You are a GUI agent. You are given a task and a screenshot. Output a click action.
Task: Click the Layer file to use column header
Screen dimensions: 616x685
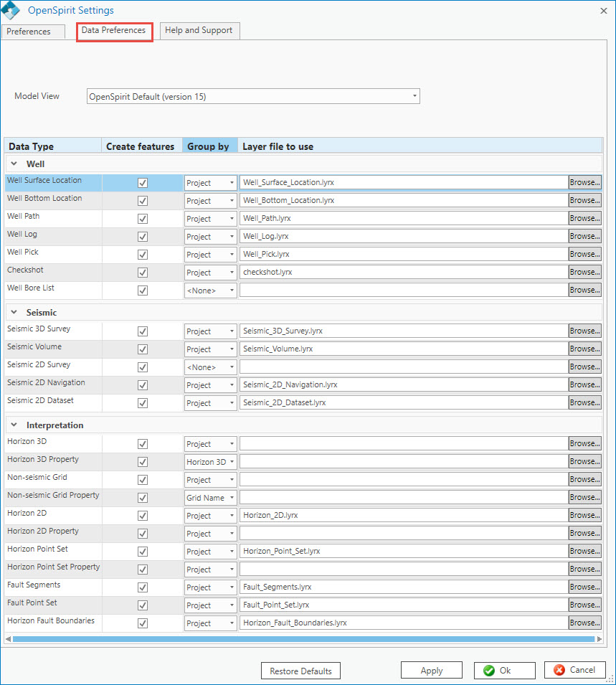pyautogui.click(x=420, y=146)
